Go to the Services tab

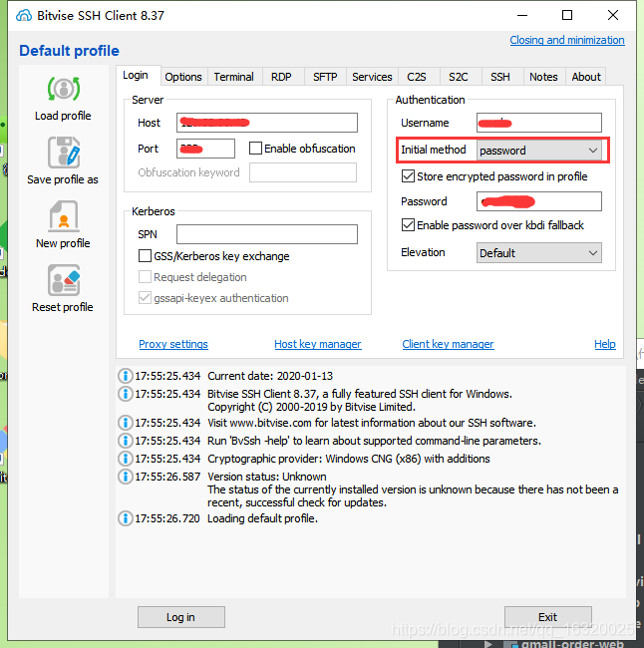click(372, 77)
